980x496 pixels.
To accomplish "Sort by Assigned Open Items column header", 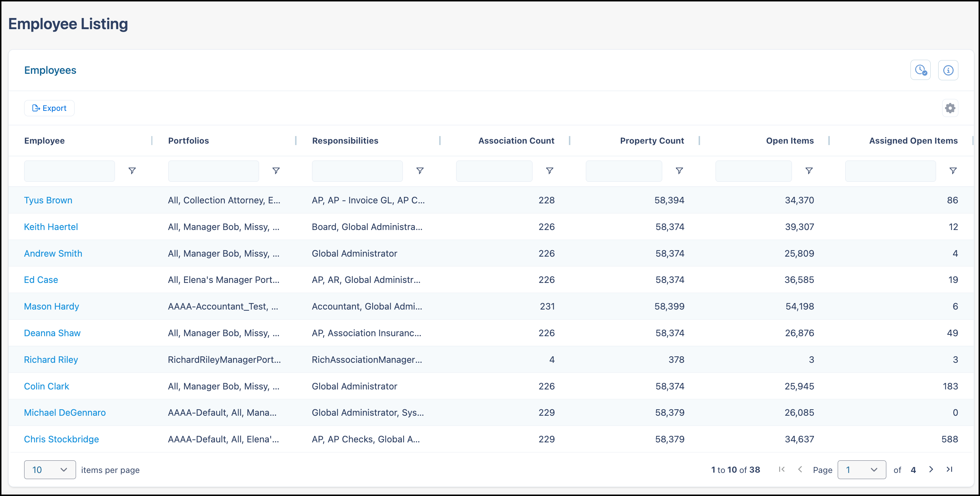I will click(913, 141).
